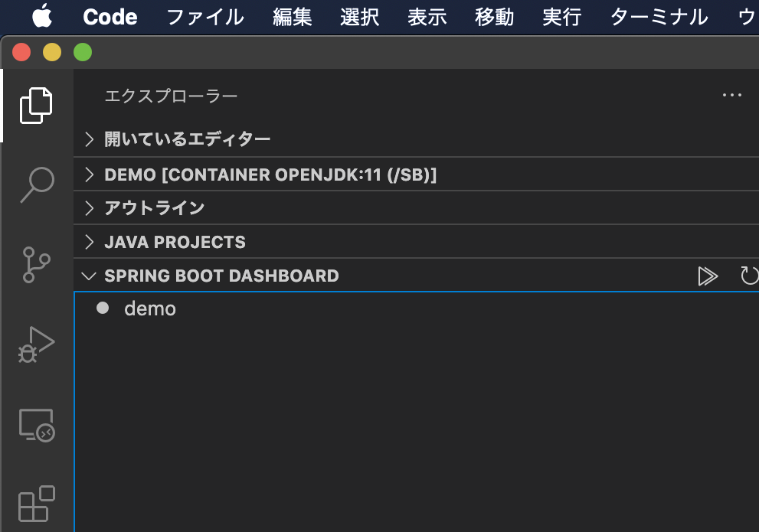The height and width of the screenshot is (532, 759).
Task: Select the demo app in dashboard
Action: (150, 308)
